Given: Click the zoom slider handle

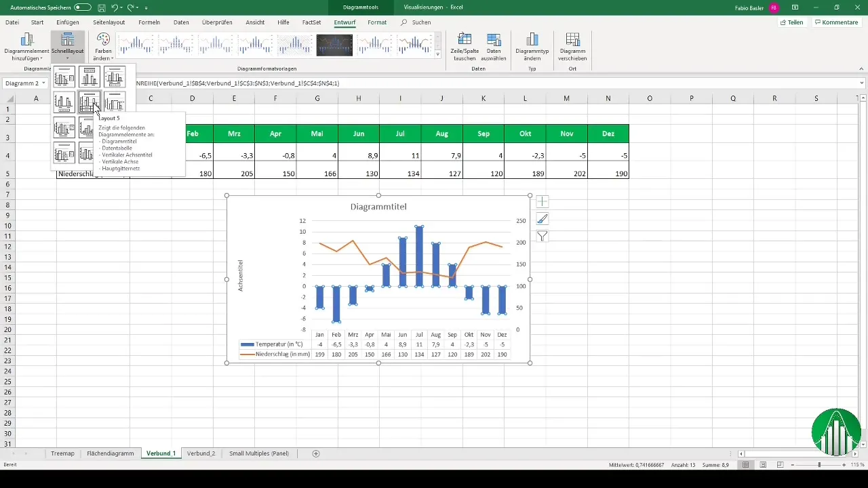Looking at the screenshot, I should [819, 465].
